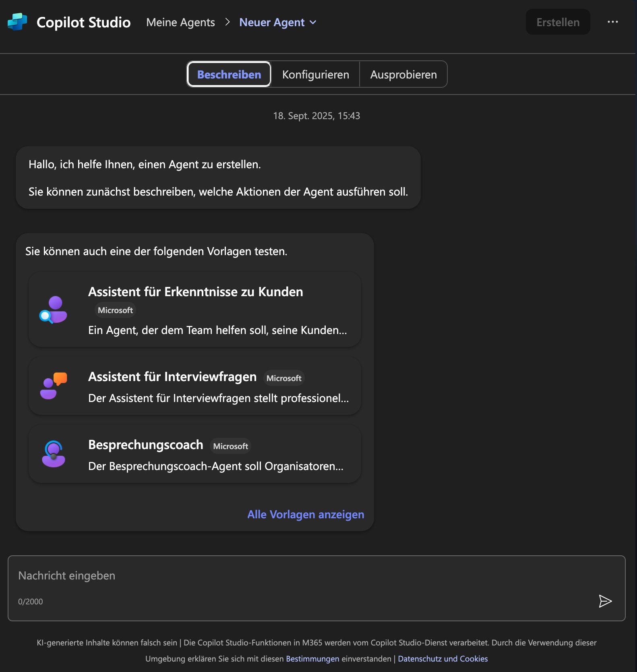Select Assistent für Erkenntnisse zu Kunden template

(x=195, y=292)
